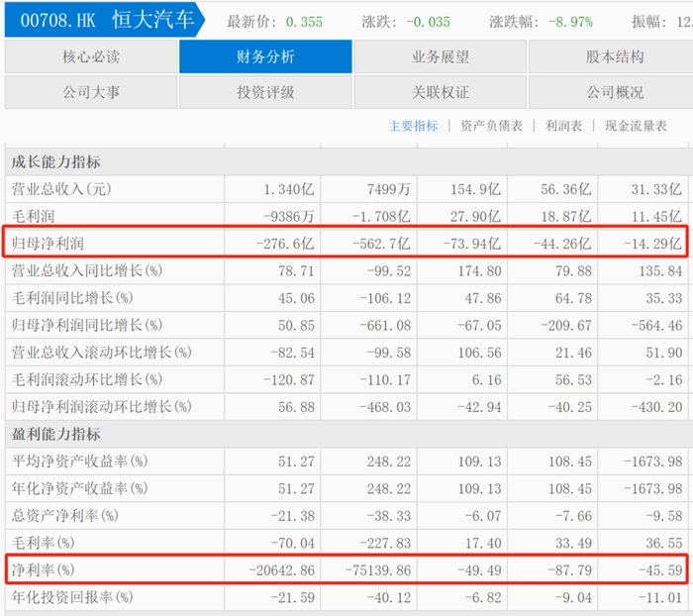Switch to 业务展望 tab
Screen dimensions: 693x616
click(440, 56)
